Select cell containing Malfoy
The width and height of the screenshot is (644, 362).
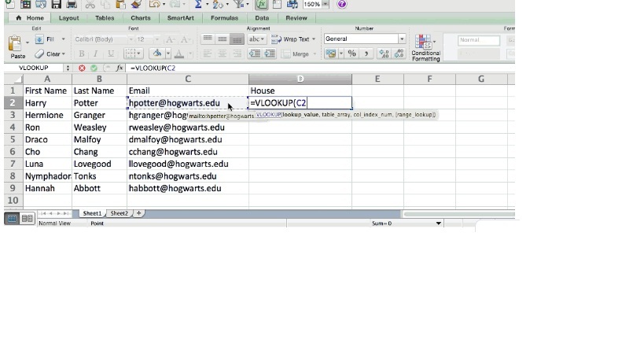pos(99,140)
